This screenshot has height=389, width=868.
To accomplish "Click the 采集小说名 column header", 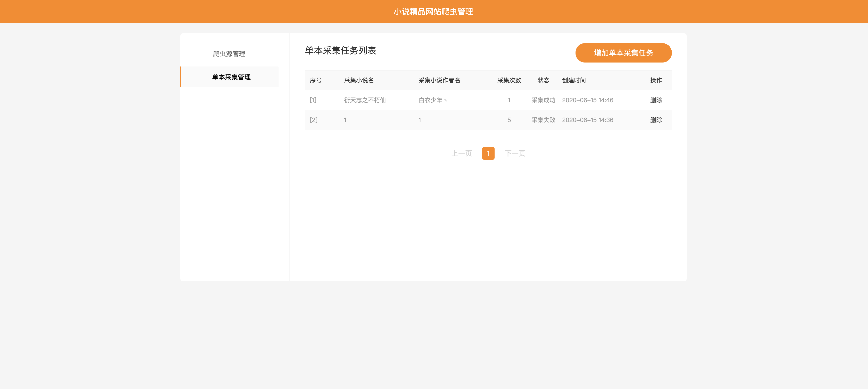I will 359,80.
